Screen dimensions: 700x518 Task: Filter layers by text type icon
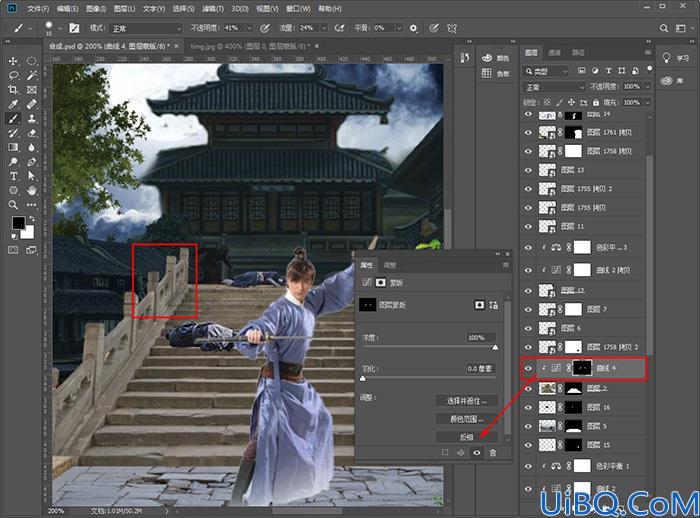click(608, 71)
